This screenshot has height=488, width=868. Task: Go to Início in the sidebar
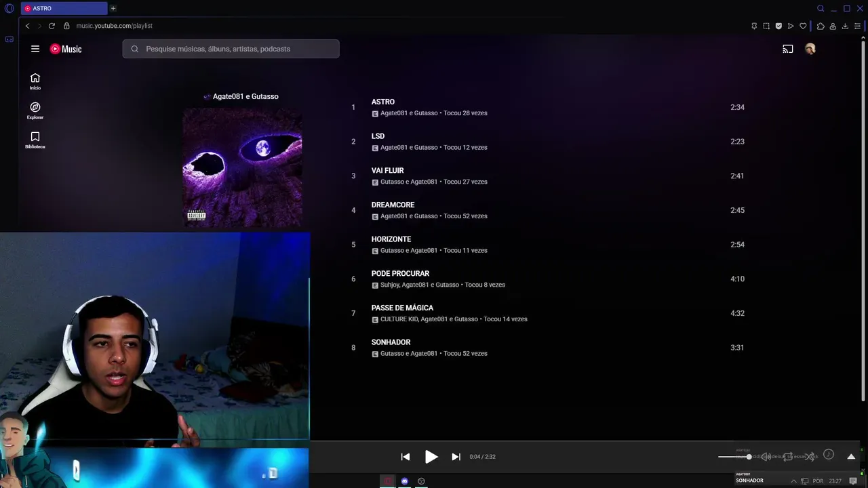[35, 81]
